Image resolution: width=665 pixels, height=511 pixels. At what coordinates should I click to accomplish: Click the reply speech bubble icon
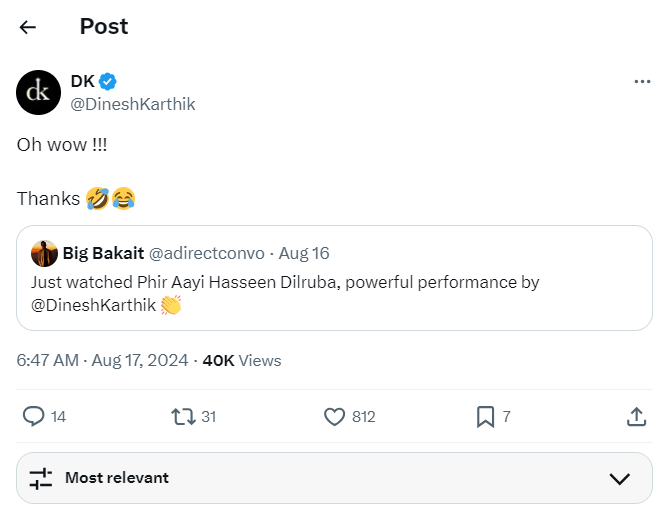click(33, 416)
